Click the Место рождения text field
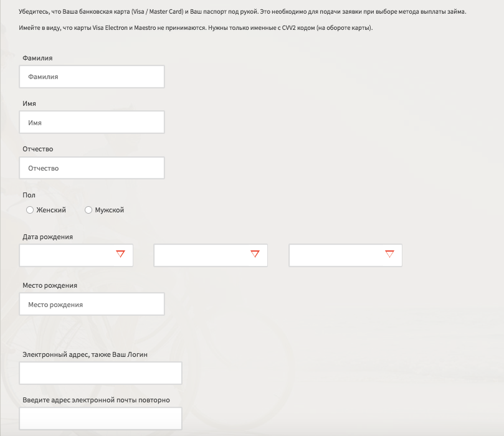 pos(92,305)
